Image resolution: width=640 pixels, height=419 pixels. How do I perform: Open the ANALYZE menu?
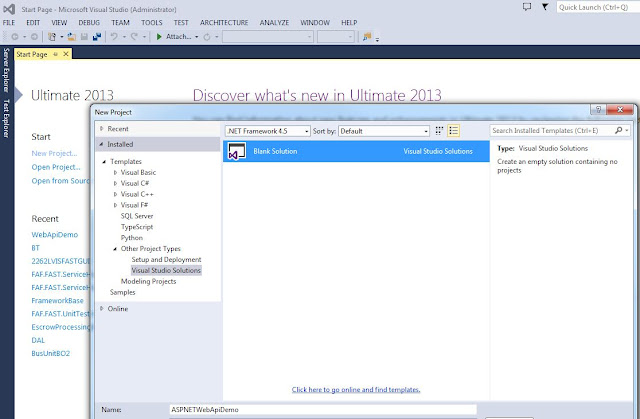(274, 23)
